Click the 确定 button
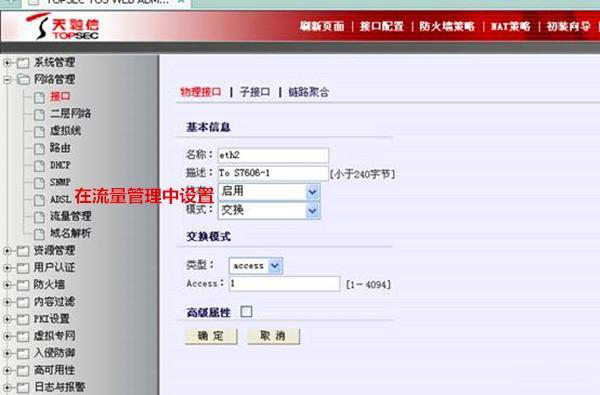Screen dimensions: 600x395 point(211,336)
